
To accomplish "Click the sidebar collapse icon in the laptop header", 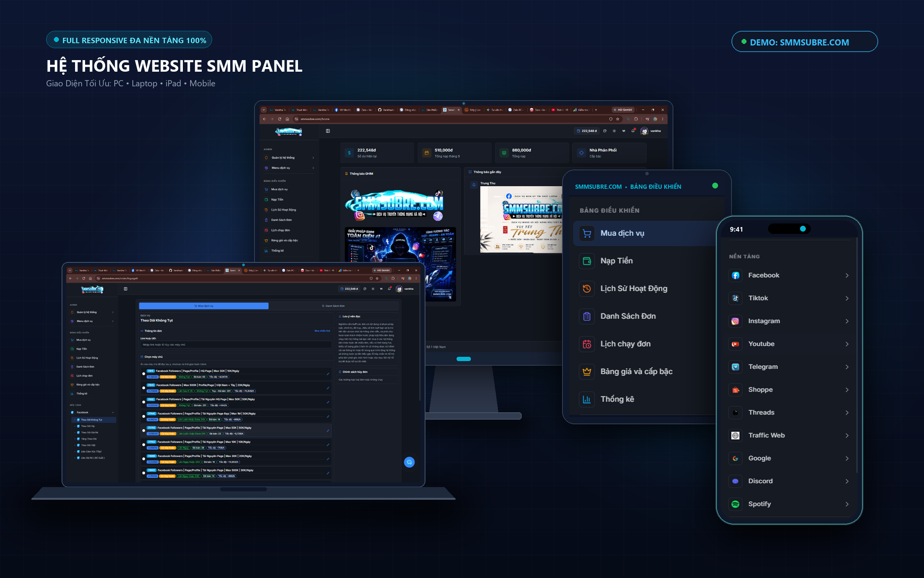I will click(126, 289).
